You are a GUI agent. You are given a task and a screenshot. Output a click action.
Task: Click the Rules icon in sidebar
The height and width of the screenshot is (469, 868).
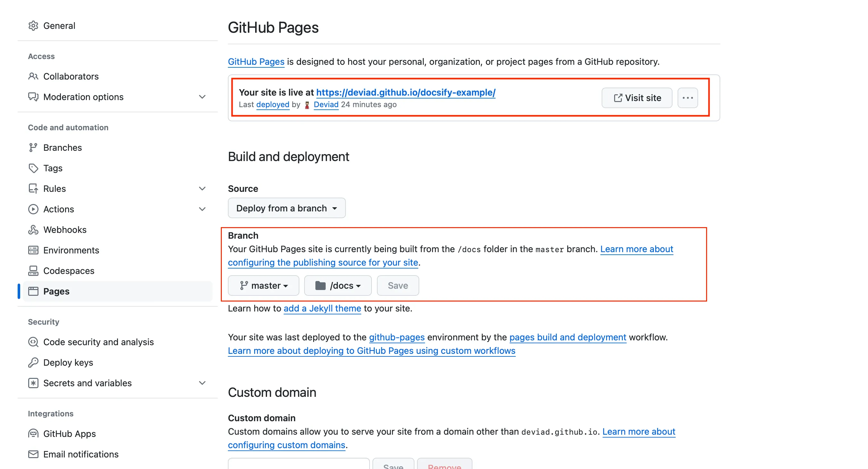(33, 189)
